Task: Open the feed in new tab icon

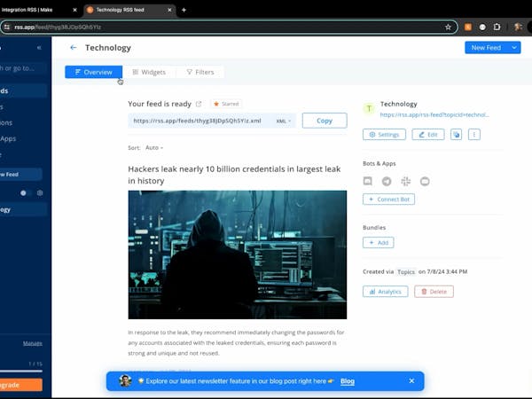Action: click(199, 104)
